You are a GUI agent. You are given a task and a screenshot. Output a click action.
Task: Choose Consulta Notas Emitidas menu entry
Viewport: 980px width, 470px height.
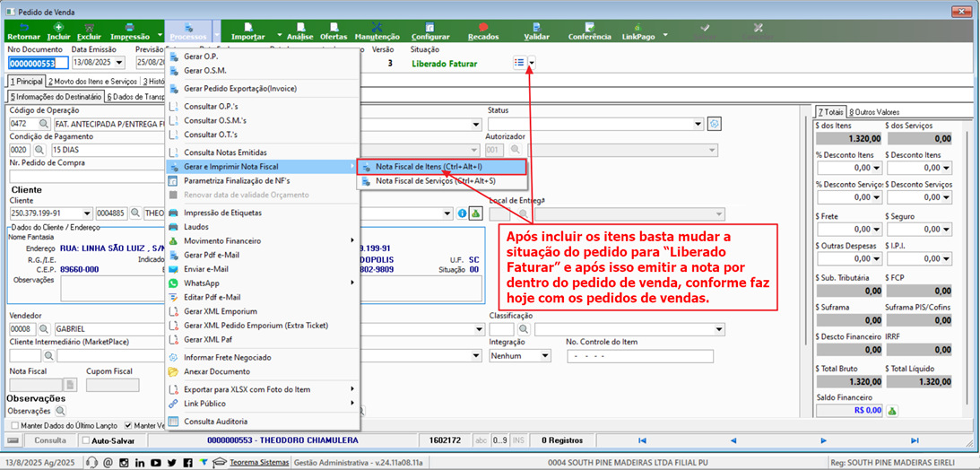click(x=263, y=152)
